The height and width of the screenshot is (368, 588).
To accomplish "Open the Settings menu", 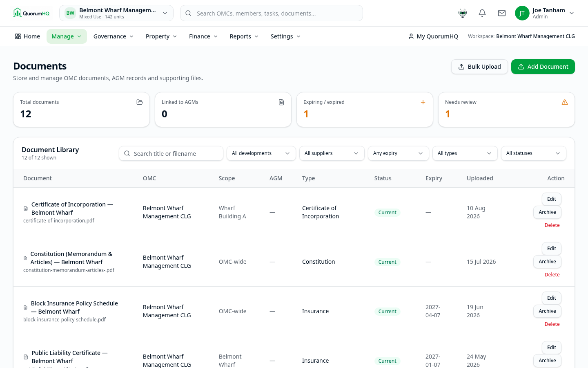I will tap(286, 36).
